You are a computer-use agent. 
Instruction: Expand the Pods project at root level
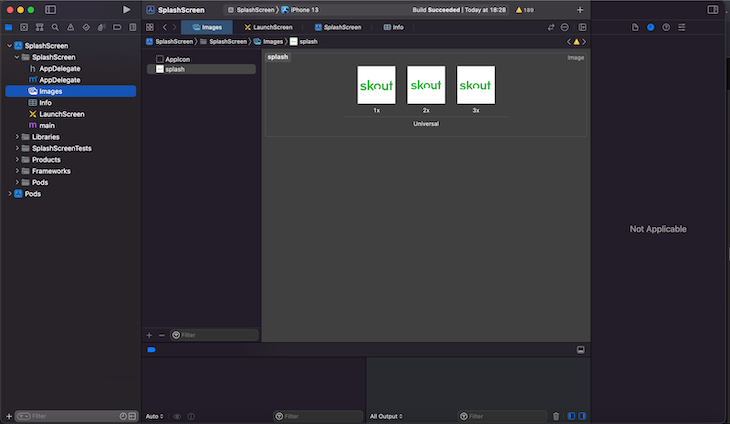point(10,194)
